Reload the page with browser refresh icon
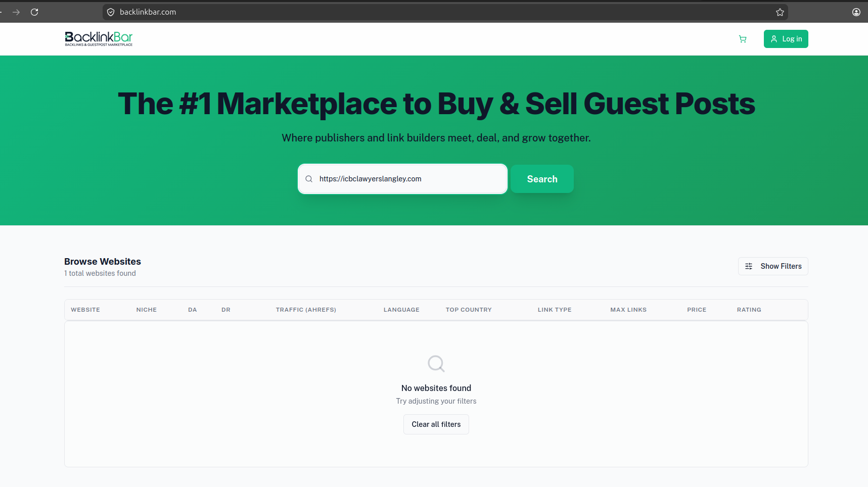Viewport: 868px width, 487px height. point(34,12)
